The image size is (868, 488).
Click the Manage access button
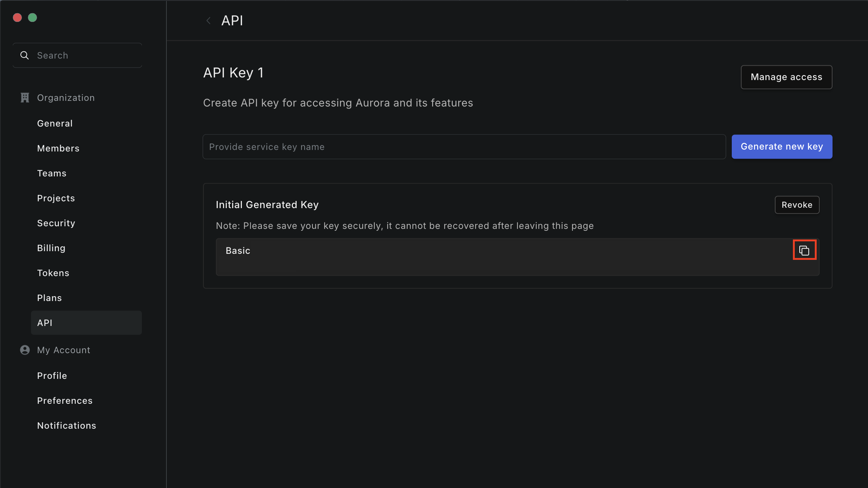click(x=786, y=77)
